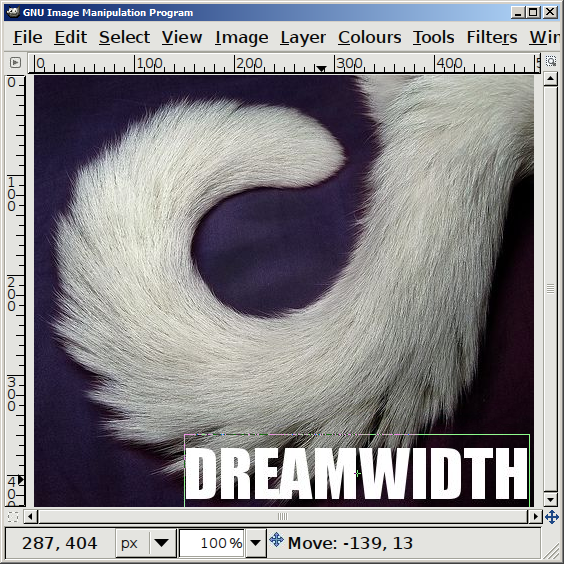Viewport: 564px width, 564px height.
Task: Click the Move tool icon in status bar
Action: coord(276,540)
